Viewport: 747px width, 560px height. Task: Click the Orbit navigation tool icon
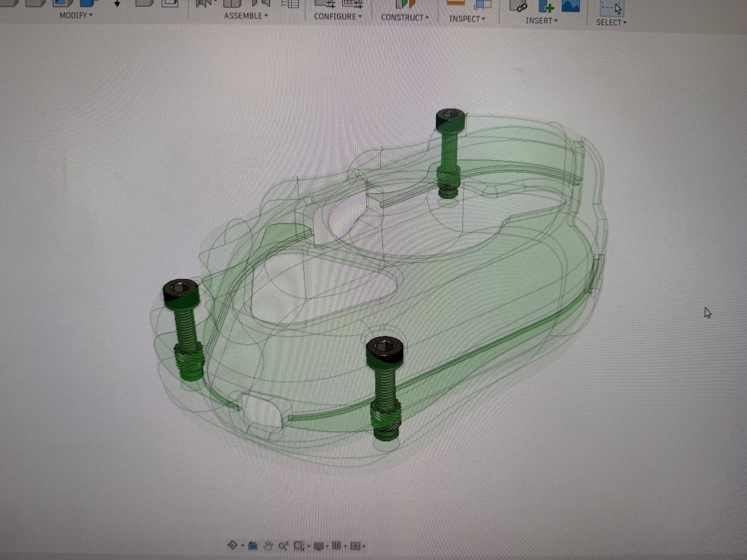pyautogui.click(x=233, y=545)
